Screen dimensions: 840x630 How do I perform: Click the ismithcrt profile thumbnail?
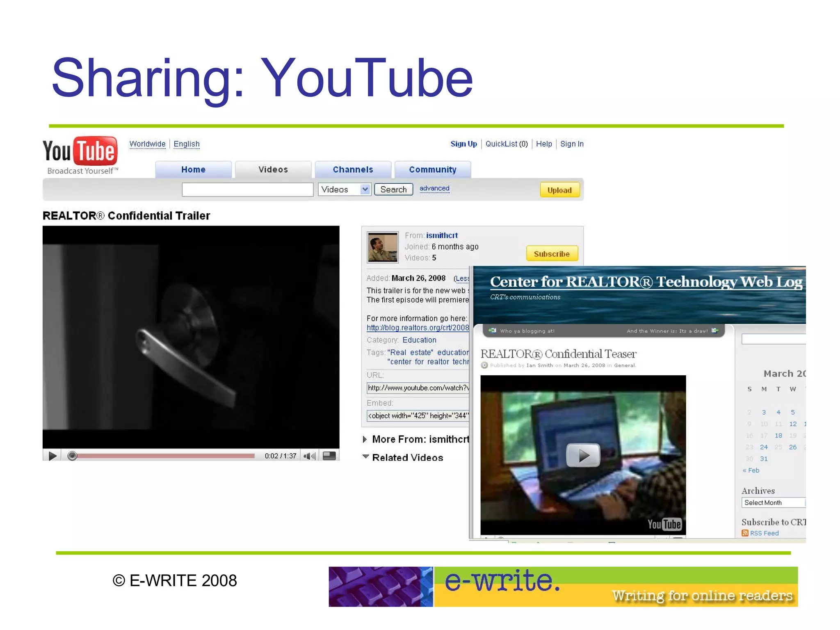[382, 247]
